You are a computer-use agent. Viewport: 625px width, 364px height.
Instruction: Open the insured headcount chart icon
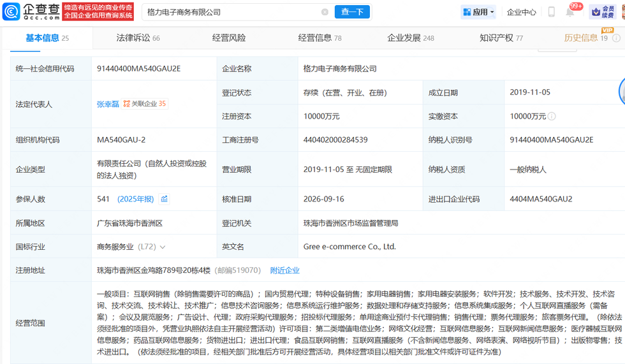pyautogui.click(x=165, y=199)
